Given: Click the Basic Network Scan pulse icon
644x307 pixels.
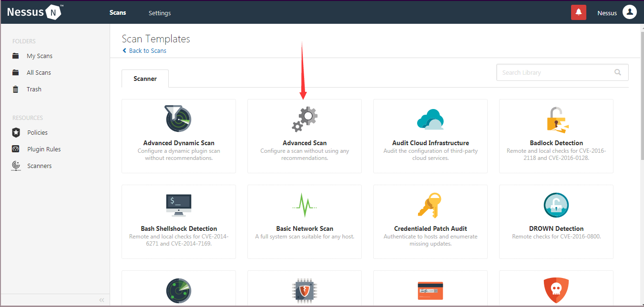Looking at the screenshot, I should click(x=304, y=205).
